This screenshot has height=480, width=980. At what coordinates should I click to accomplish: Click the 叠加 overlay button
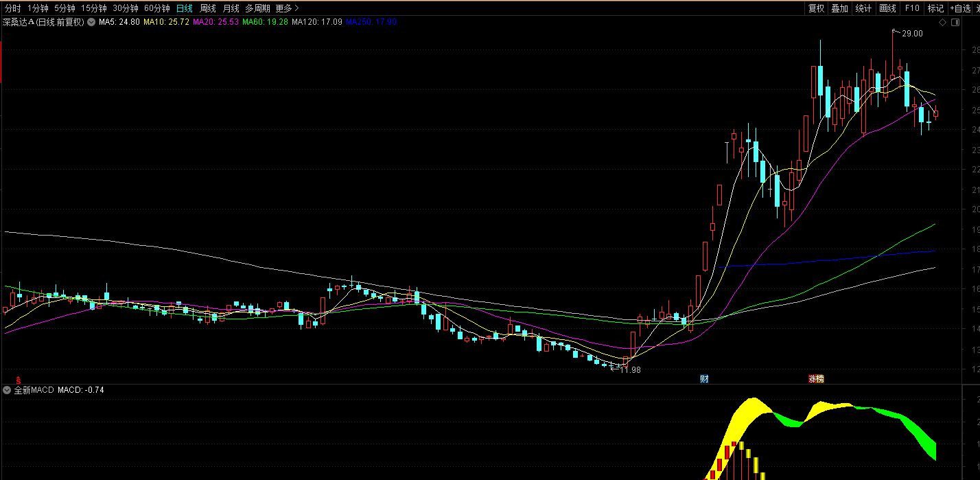[x=839, y=8]
